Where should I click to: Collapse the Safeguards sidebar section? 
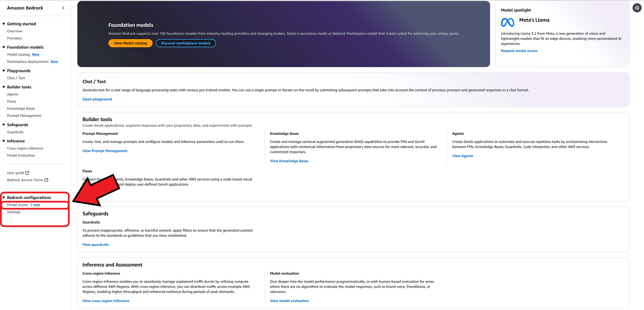[4, 124]
